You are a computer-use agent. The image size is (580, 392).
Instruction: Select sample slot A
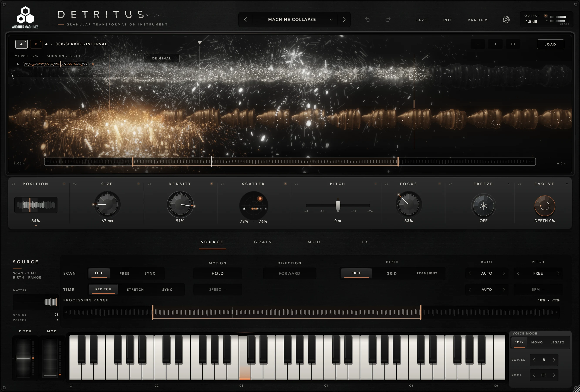coord(22,44)
